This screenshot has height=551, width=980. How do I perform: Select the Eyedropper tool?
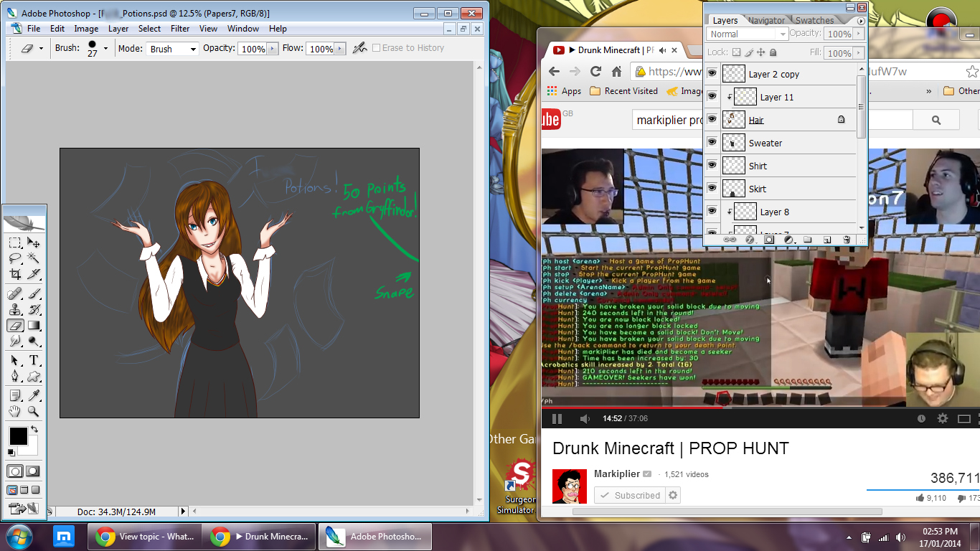(x=33, y=395)
